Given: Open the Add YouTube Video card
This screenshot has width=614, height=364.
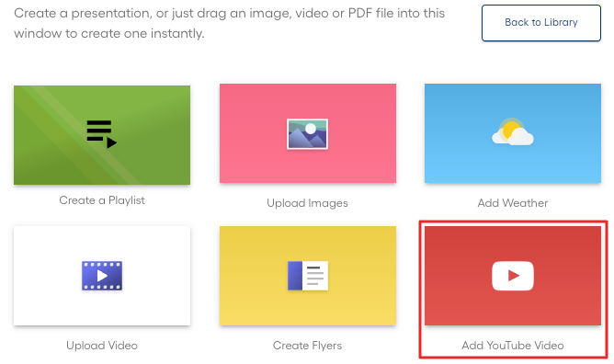Looking at the screenshot, I should coord(513,276).
